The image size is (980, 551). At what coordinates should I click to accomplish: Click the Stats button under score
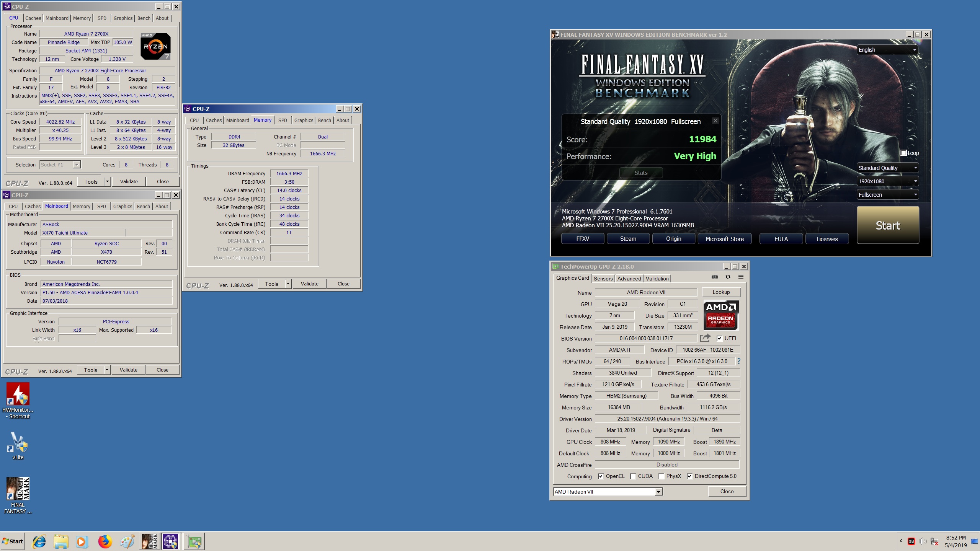641,173
